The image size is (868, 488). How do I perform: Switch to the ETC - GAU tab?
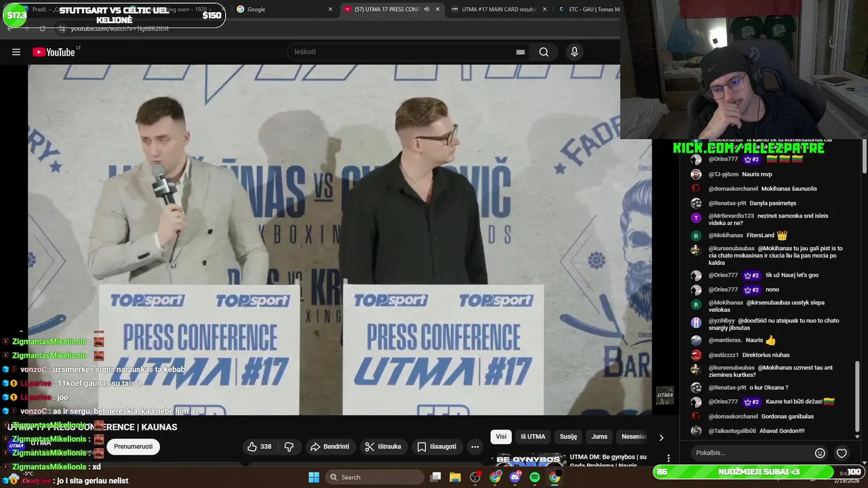[587, 9]
